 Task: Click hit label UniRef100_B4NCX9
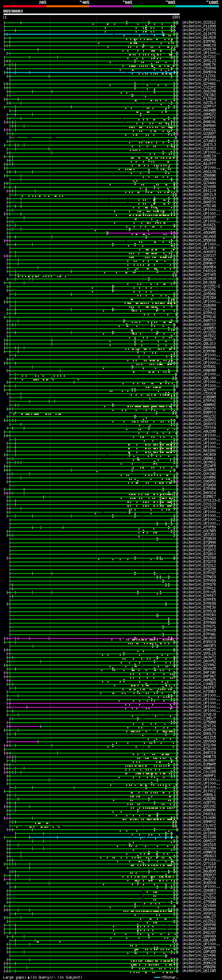(199, 45)
